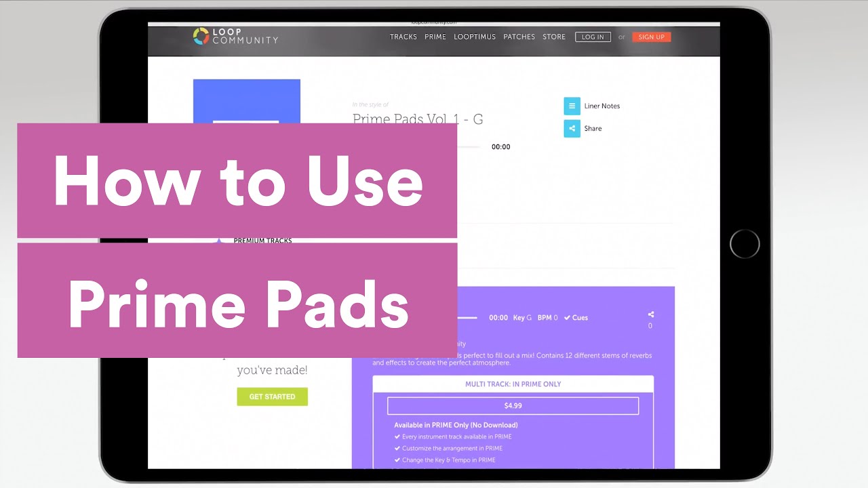
Task: Click the blue Share icon
Action: point(572,128)
